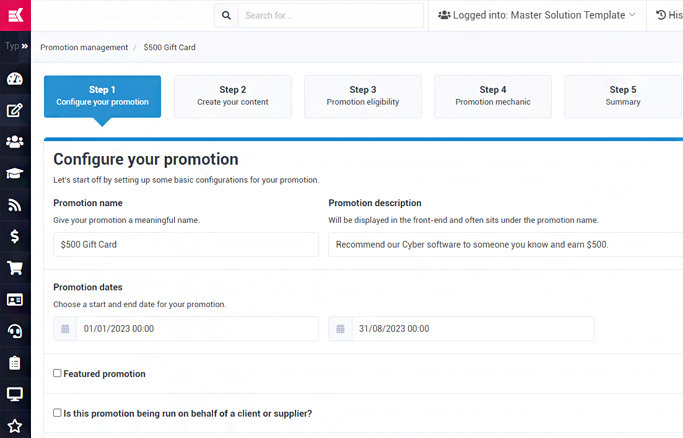Open the shopping cart icon in sidebar
Image resolution: width=683 pixels, height=438 pixels.
15,268
